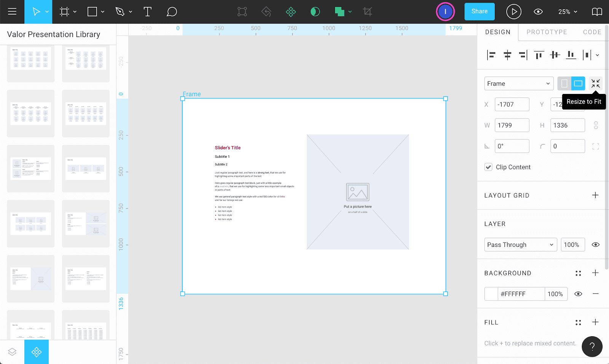Click the Mask contrast icon
This screenshot has height=364, width=609.
pos(315,12)
